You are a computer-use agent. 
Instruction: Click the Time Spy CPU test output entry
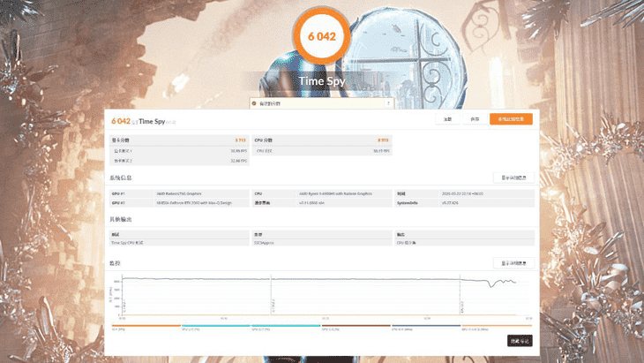[127, 243]
